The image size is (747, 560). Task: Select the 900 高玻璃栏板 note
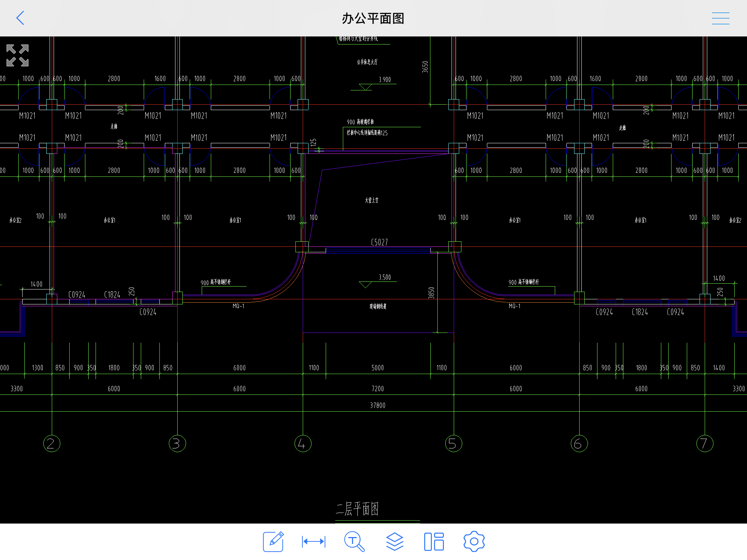tap(360, 122)
